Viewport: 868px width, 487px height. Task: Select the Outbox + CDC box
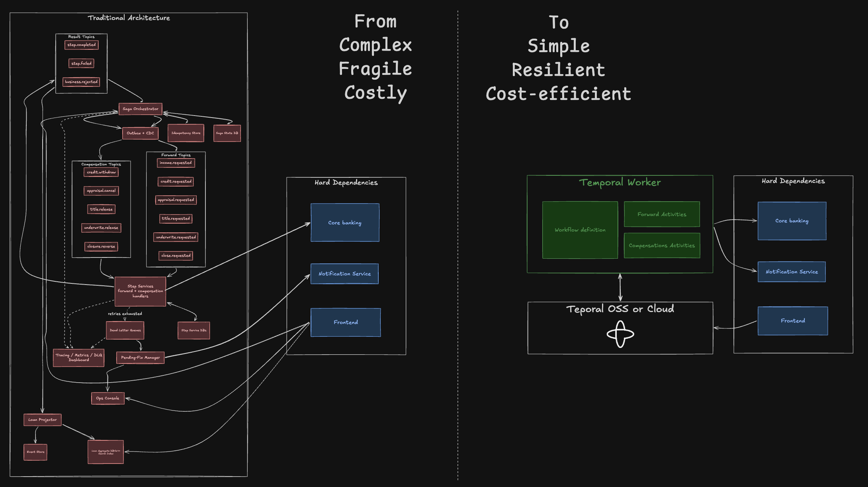[140, 133]
